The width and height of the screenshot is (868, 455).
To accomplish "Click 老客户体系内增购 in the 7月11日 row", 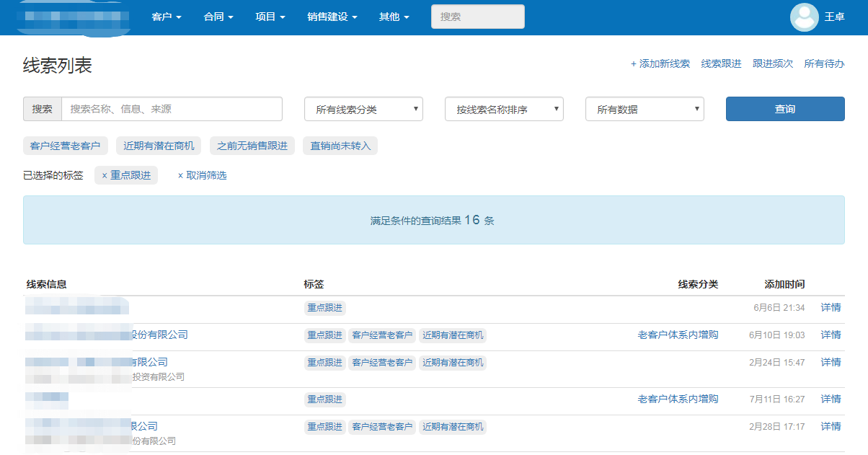I will pos(678,399).
